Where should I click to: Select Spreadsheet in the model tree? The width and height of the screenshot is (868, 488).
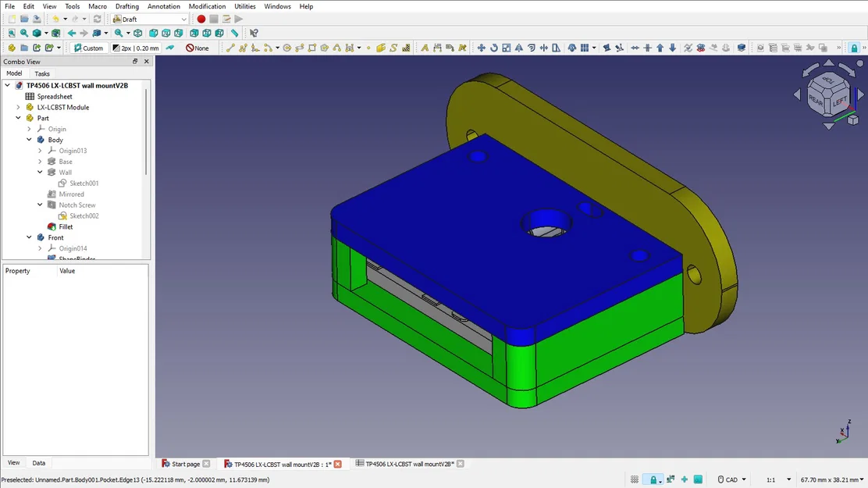click(x=55, y=96)
